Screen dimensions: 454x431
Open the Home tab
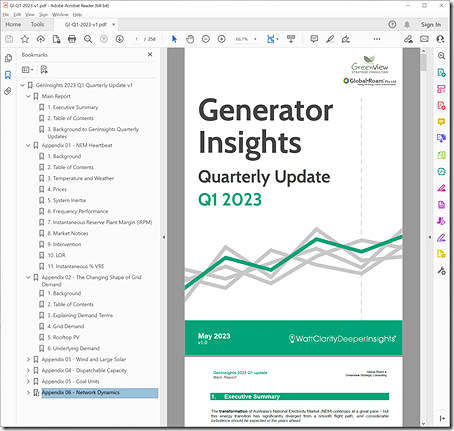pos(13,24)
